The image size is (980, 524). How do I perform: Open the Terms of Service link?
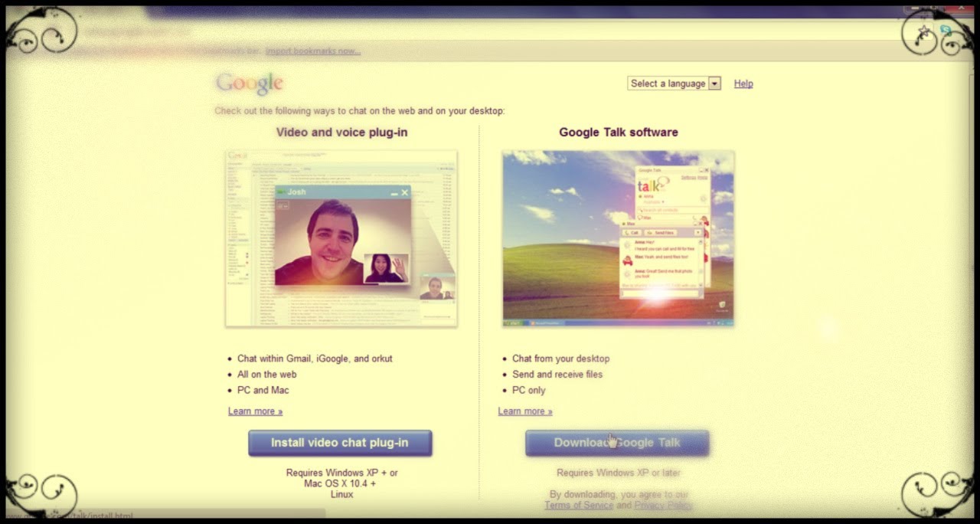click(x=579, y=506)
